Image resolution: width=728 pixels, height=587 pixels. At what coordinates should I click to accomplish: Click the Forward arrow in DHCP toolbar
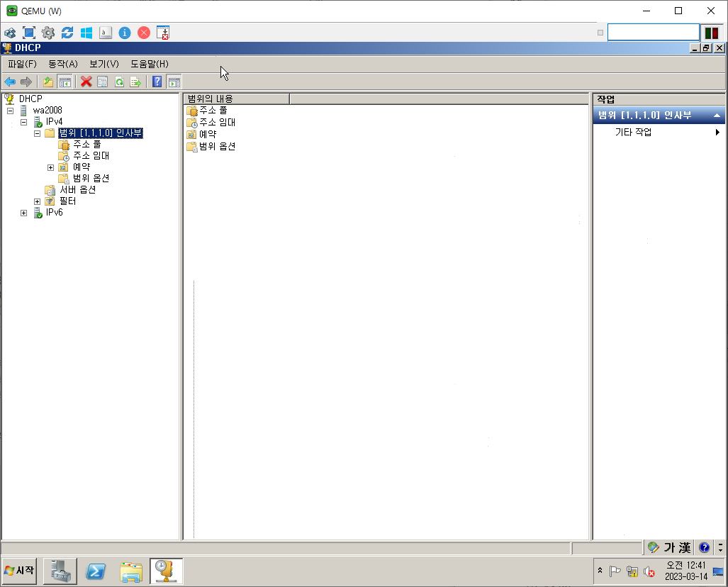click(26, 82)
